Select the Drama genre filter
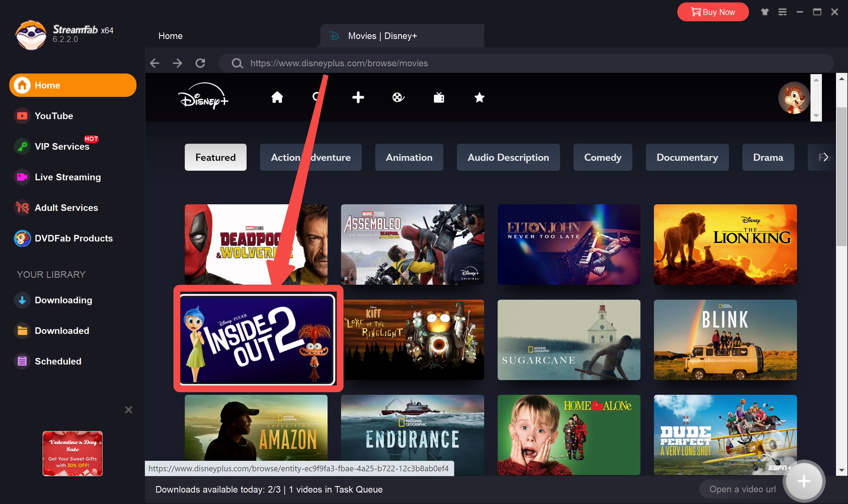Viewport: 848px width, 504px height. tap(768, 157)
